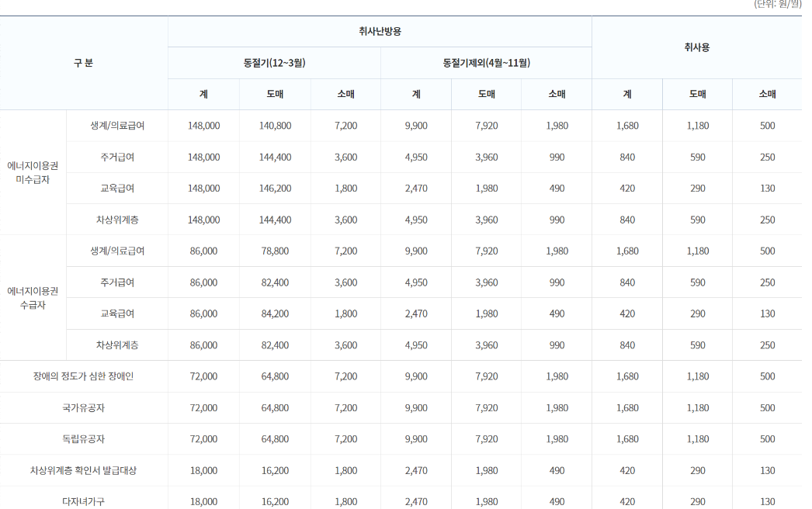Click the 도매 header under 취사용
The height and width of the screenshot is (509, 812).
696,93
